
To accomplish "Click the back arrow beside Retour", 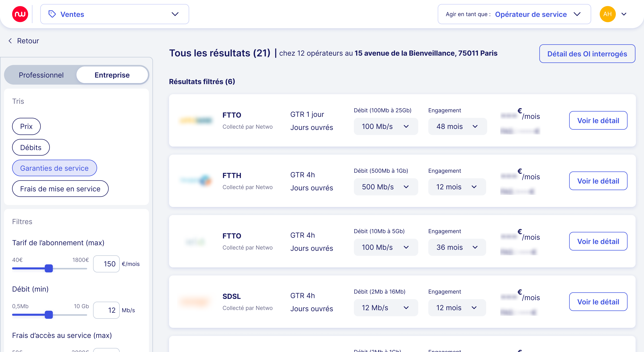I will [10, 41].
